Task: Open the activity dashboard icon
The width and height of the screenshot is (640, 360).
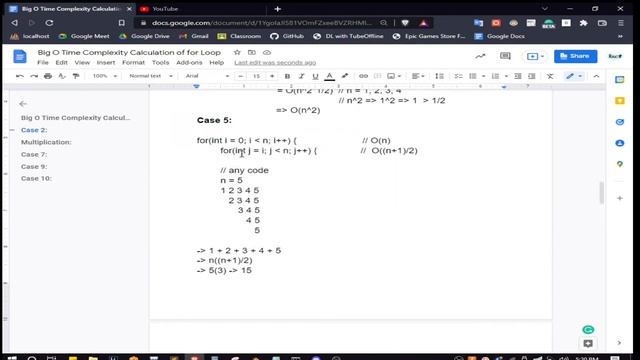Action: coord(480,56)
